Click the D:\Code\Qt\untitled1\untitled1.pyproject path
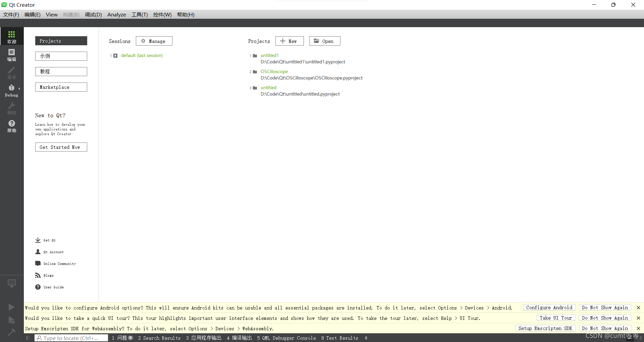Screen dimensions: 644x342 tap(303, 62)
